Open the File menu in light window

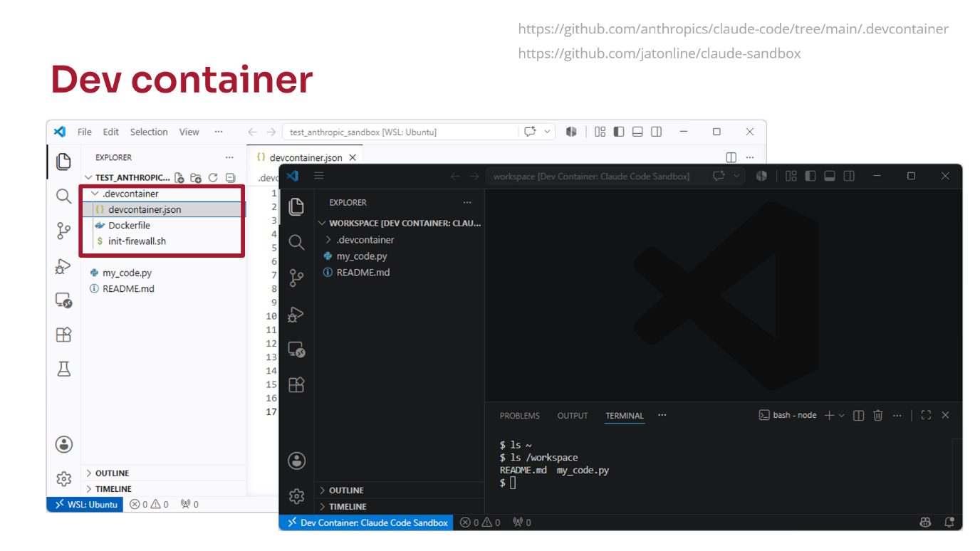(x=85, y=132)
